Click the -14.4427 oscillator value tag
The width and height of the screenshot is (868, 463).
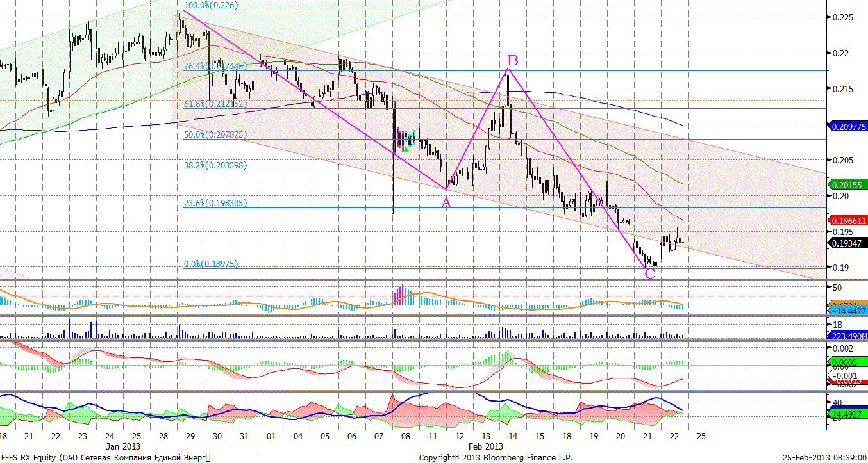[849, 311]
